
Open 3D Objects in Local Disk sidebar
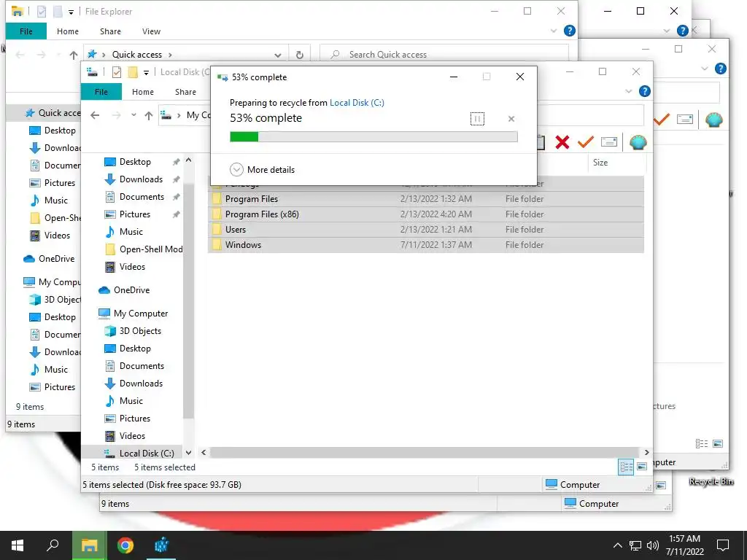[x=140, y=331]
